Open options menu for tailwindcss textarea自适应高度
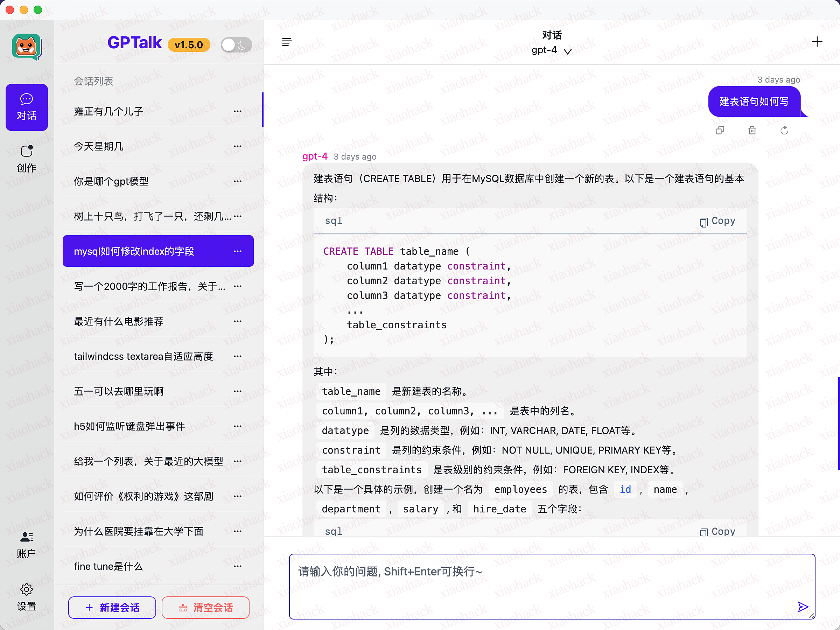This screenshot has height=630, width=840. [238, 356]
